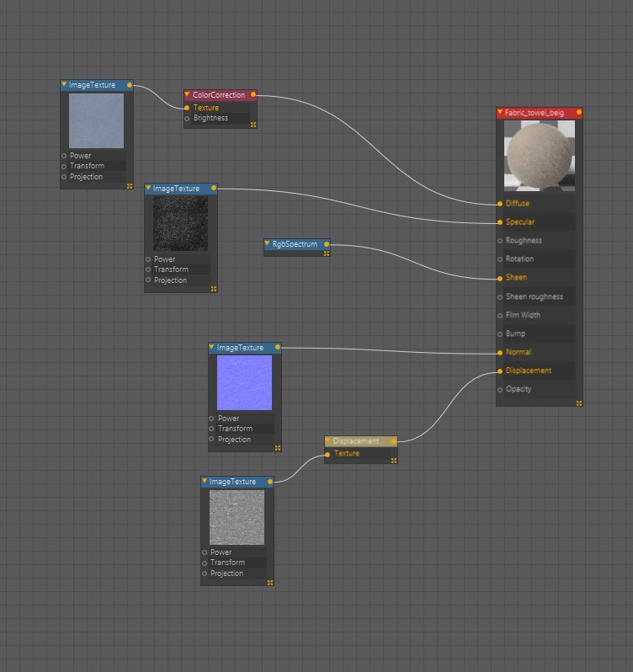Image resolution: width=633 pixels, height=672 pixels.
Task: Click the empty Rotation input pin
Action: pyautogui.click(x=500, y=259)
